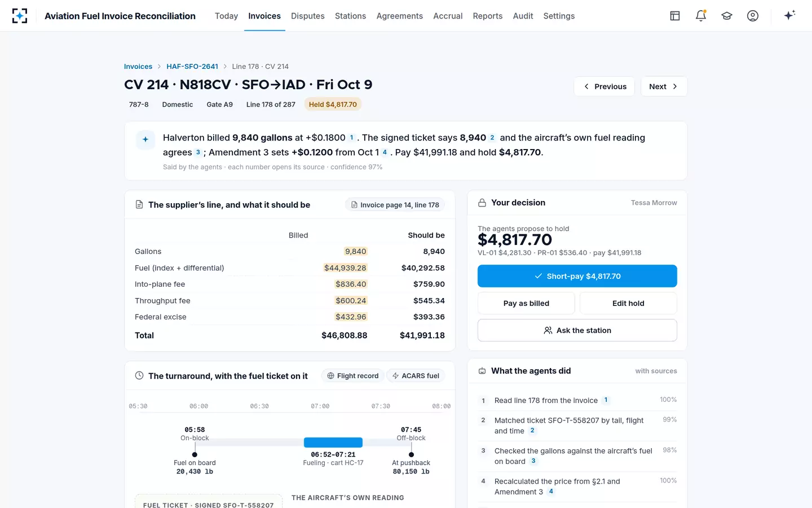The height and width of the screenshot is (508, 812).
Task: Click billed into-plane fee $836.40
Action: coord(351,284)
